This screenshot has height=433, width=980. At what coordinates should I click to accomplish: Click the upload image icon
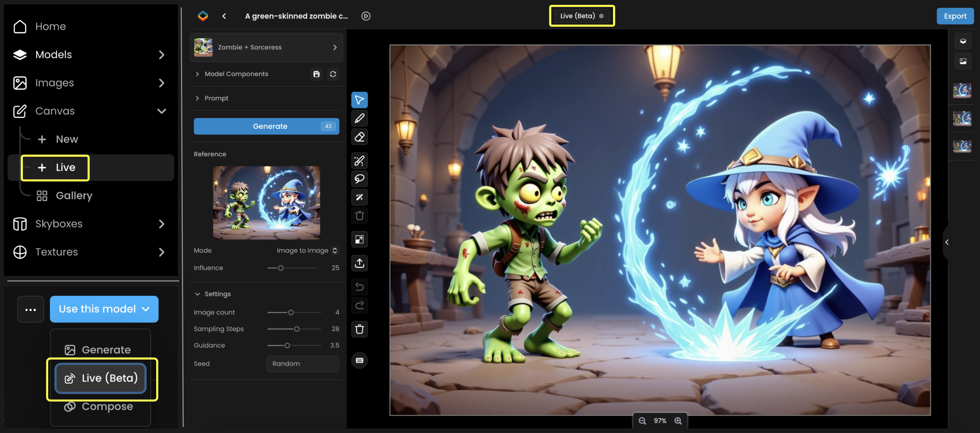(x=359, y=263)
